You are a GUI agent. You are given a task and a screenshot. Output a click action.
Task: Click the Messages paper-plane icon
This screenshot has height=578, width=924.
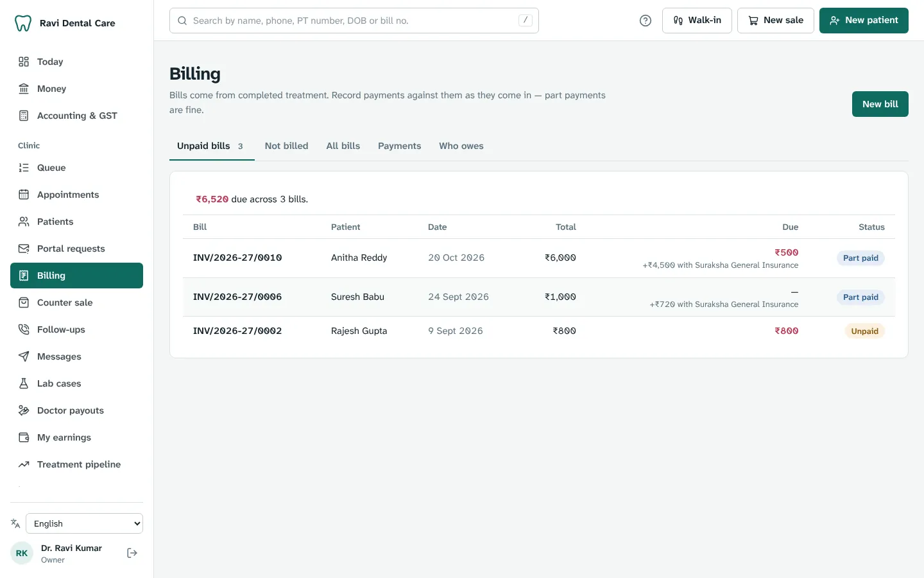24,356
